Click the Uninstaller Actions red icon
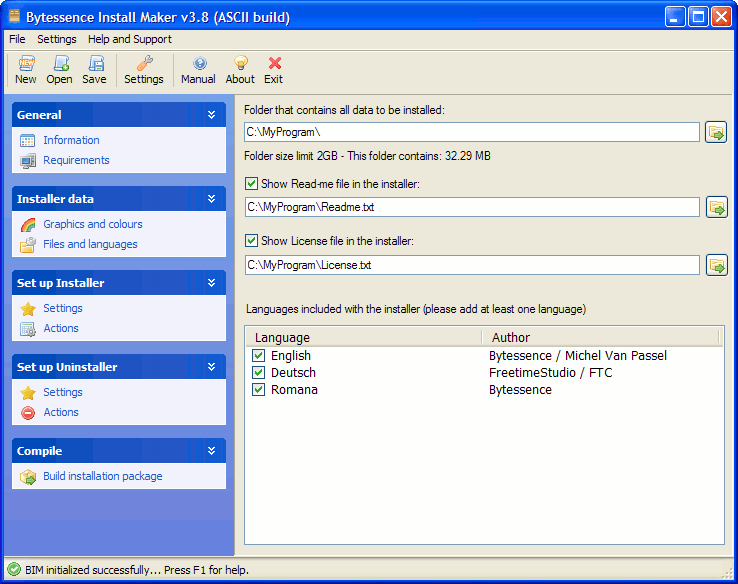This screenshot has height=584, width=738. pos(28,413)
